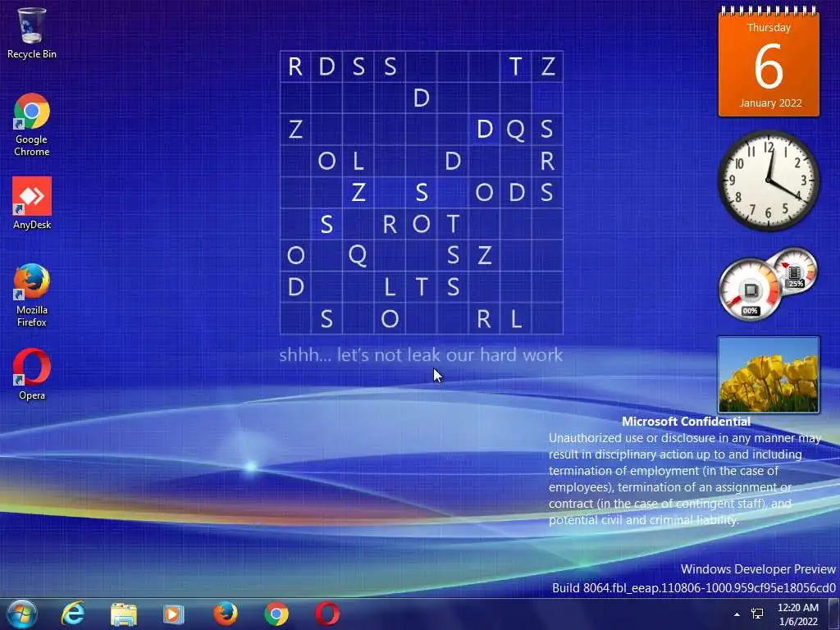Select the AnyDesk desktop shortcut
The height and width of the screenshot is (630, 840).
coord(32,203)
